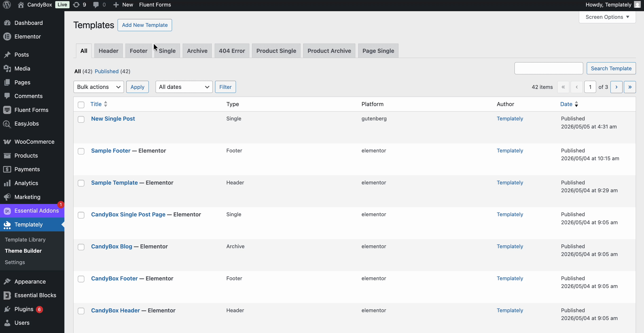Screen dimensions: 644x333
Task: Click the Comments icon in sidebar
Action: (7, 96)
